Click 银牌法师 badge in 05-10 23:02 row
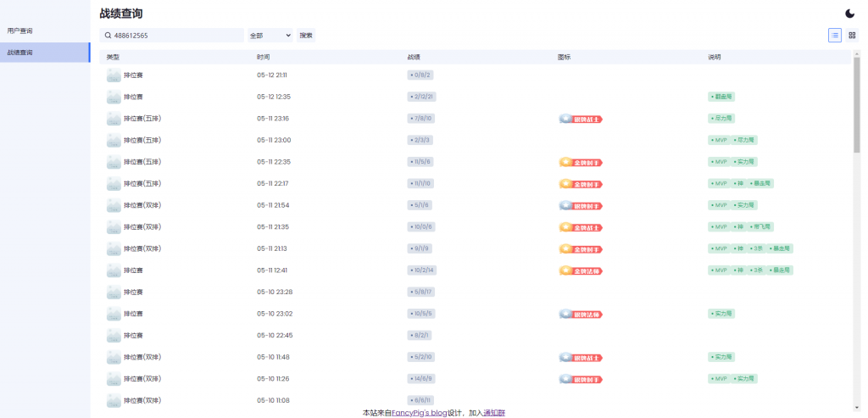Screen dimensions: 868x418 pyautogui.click(x=580, y=315)
